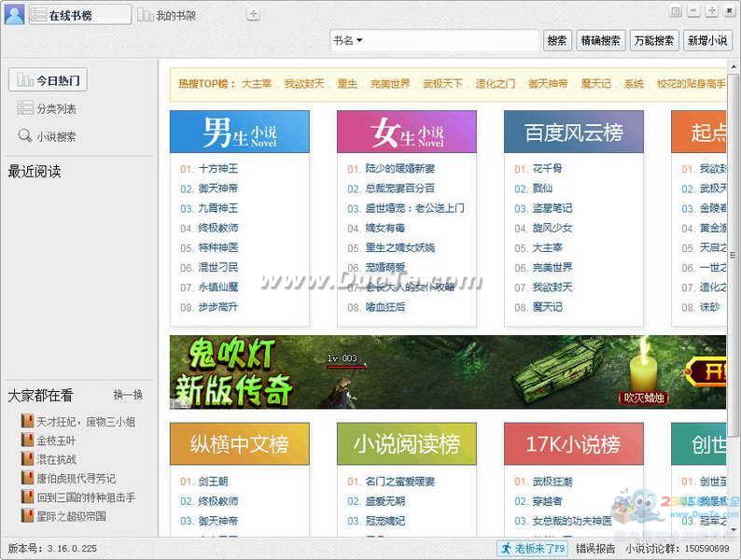Click the 分类列表 grid icon

pyautogui.click(x=25, y=108)
